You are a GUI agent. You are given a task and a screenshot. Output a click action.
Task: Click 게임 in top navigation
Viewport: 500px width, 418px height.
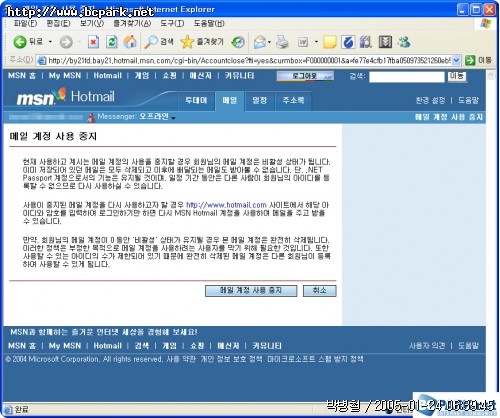pos(142,76)
